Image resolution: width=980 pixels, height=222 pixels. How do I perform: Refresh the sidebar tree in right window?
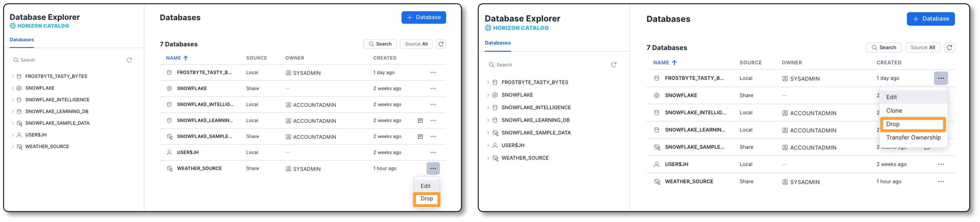613,65
